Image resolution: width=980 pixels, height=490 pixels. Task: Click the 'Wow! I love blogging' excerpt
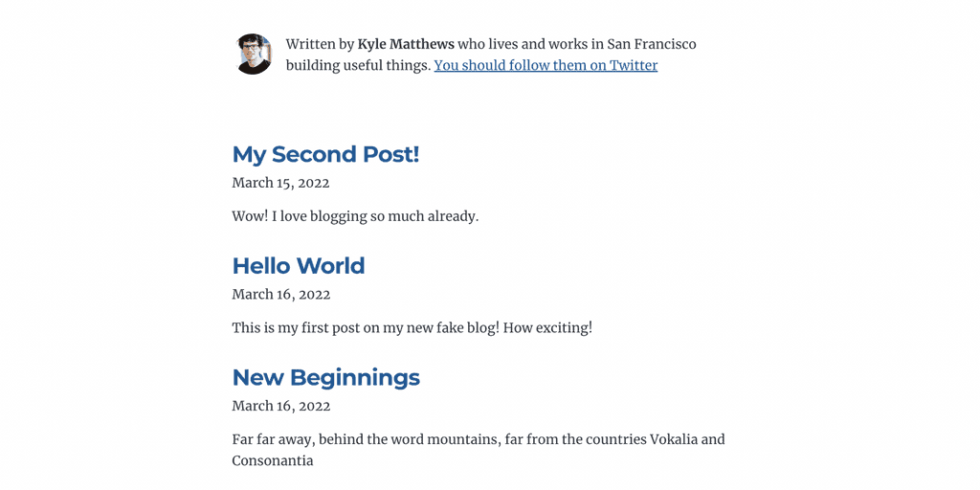point(354,216)
